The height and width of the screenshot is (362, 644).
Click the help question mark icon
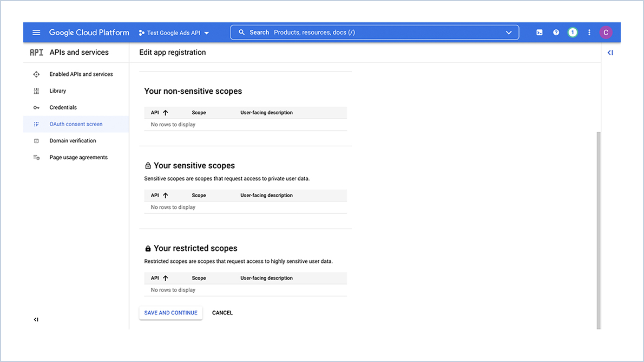(x=556, y=32)
